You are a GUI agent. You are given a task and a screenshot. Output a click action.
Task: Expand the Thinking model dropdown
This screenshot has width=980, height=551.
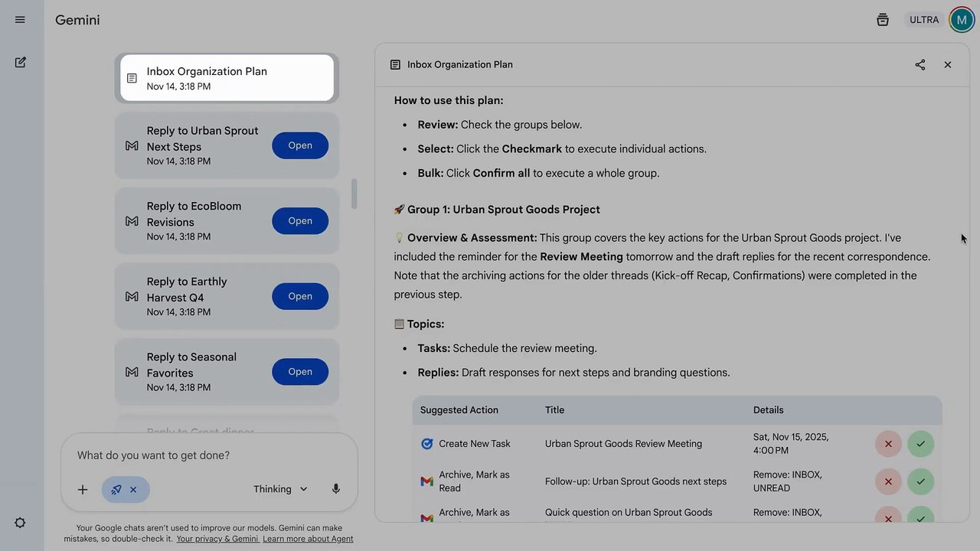(280, 489)
